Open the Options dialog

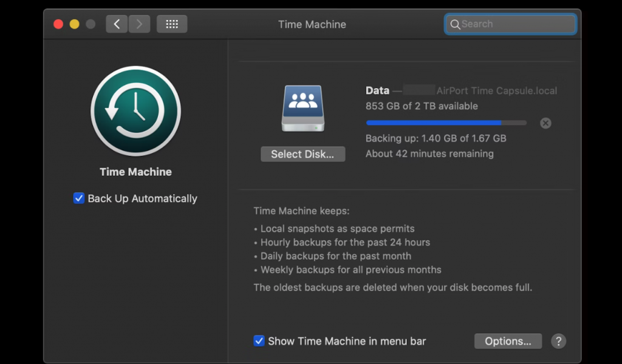[508, 341]
